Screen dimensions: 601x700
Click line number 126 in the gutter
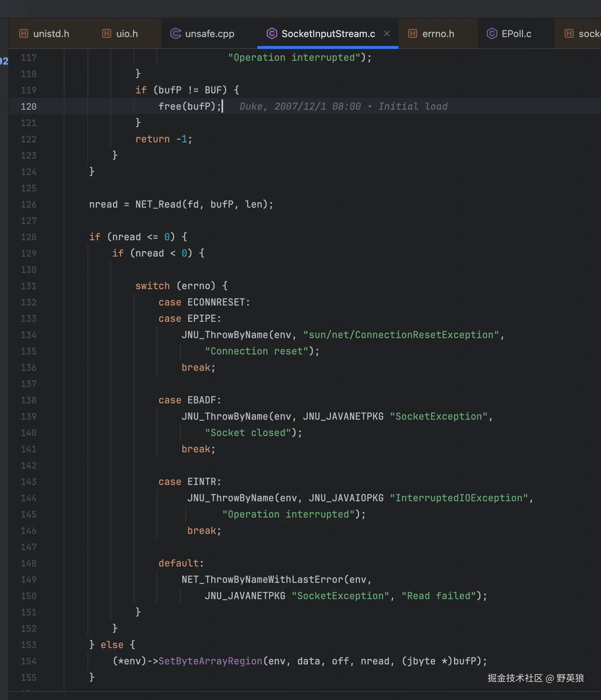(x=29, y=204)
